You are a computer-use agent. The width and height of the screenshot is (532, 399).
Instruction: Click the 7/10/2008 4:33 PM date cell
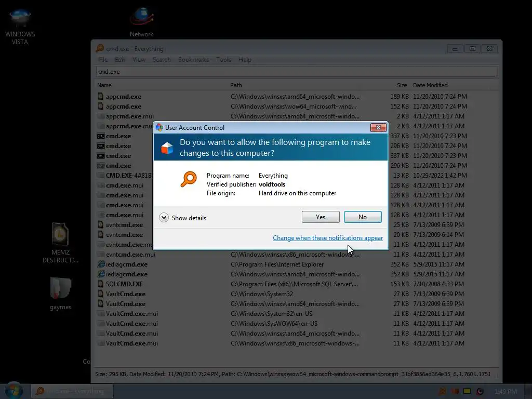tap(438, 284)
